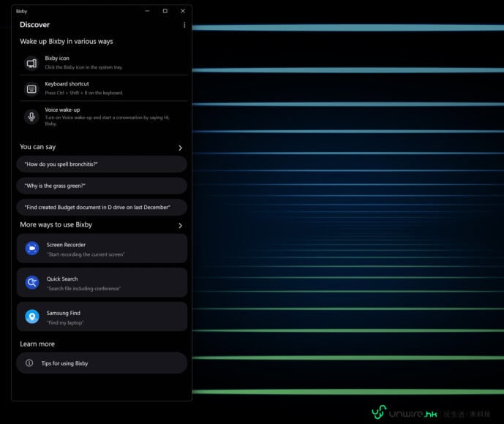Open the Samsung Find card
Screen dimensions: 504x424
point(102,317)
